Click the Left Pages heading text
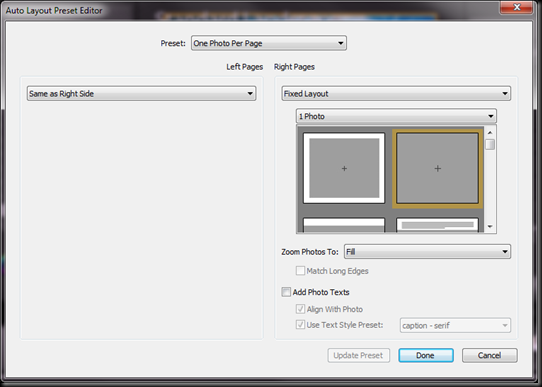542x387 pixels. [245, 67]
